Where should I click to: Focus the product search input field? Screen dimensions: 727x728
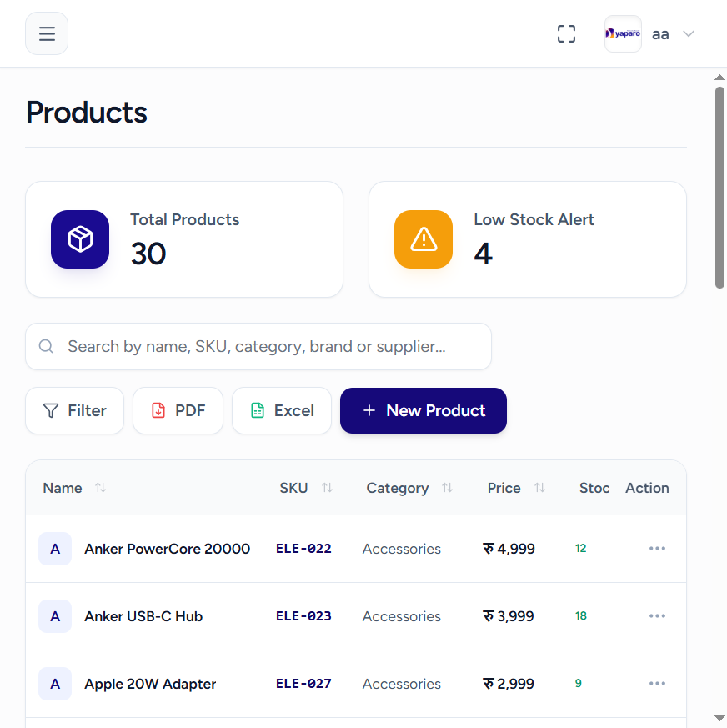click(258, 346)
